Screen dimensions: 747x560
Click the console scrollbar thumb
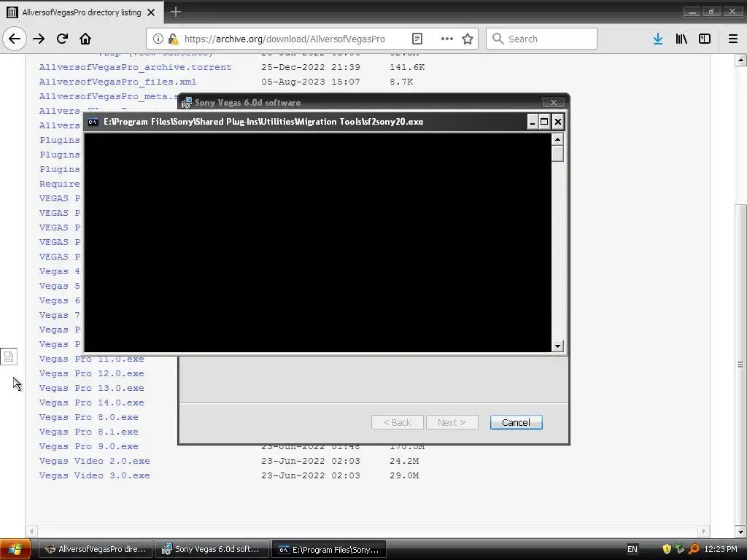click(x=557, y=154)
